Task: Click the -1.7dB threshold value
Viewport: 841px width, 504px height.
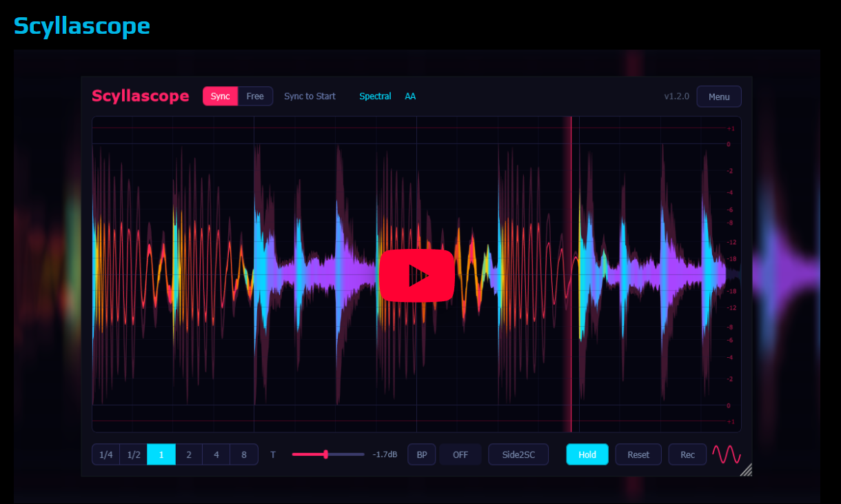Action: 385,455
